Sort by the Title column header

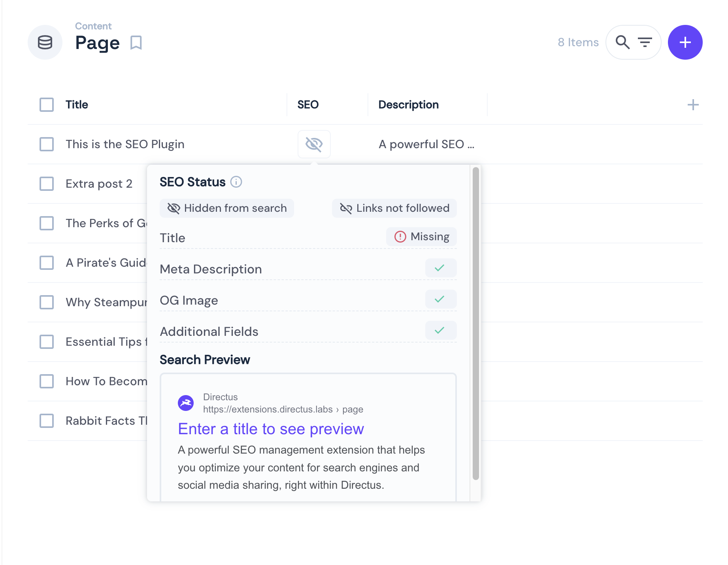77,105
